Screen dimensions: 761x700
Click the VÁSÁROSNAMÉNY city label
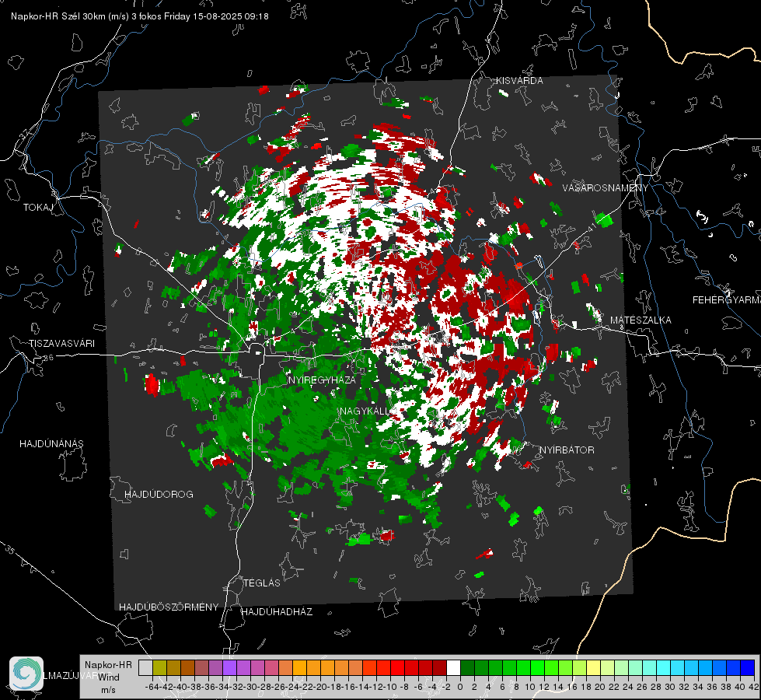pyautogui.click(x=606, y=188)
